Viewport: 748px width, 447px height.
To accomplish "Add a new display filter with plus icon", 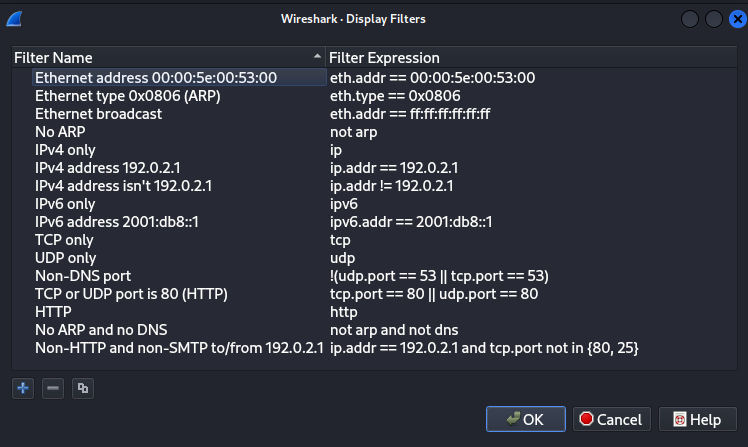I will pyautogui.click(x=23, y=388).
